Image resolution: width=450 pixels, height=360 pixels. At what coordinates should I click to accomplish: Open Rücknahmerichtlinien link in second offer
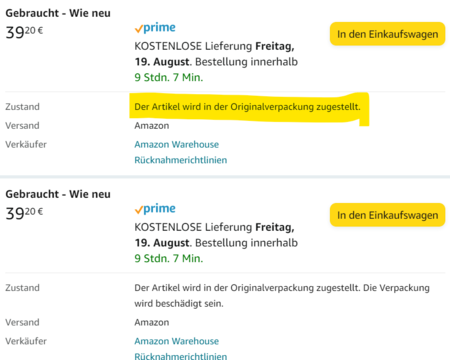181,356
